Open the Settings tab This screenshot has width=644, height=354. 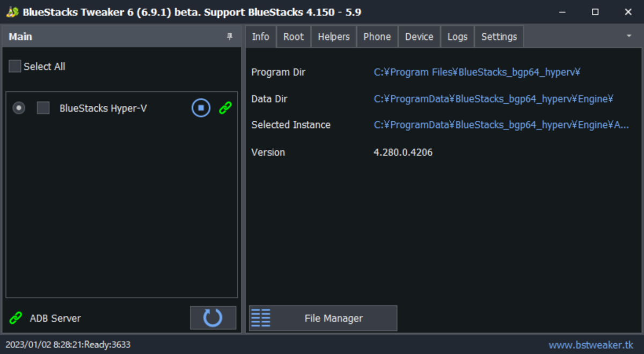[x=499, y=37]
